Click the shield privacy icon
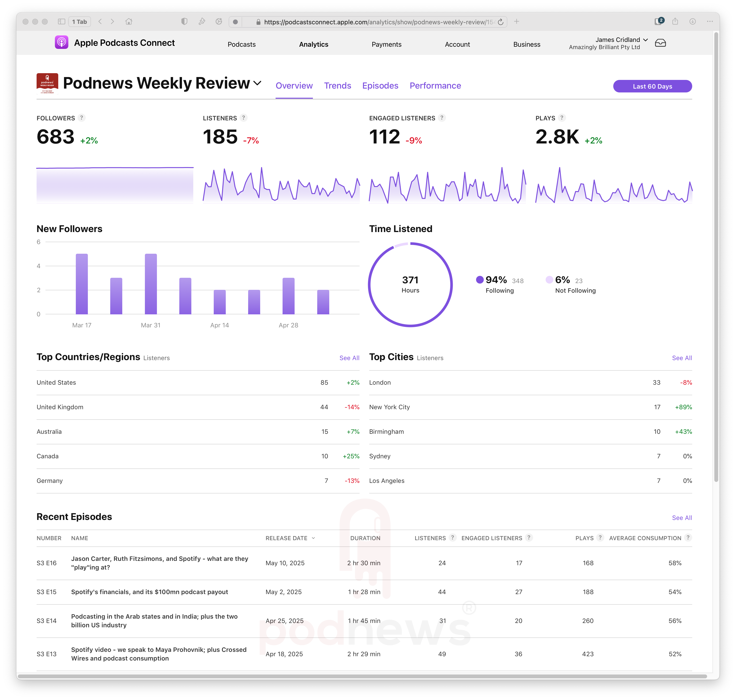Viewport: 736px width, 700px height. [184, 22]
